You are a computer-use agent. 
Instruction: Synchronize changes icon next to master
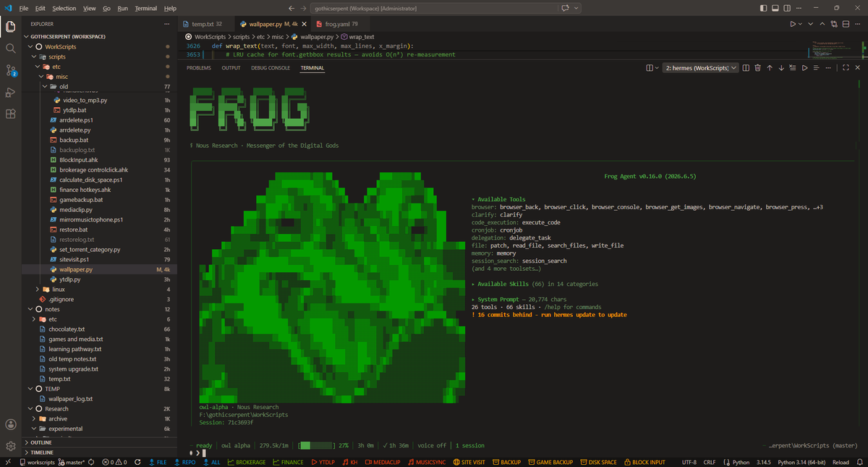(91, 462)
